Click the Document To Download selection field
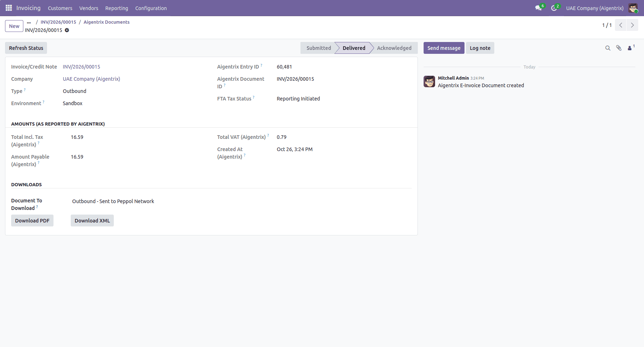Viewport: 644px width, 347px height. [x=113, y=201]
